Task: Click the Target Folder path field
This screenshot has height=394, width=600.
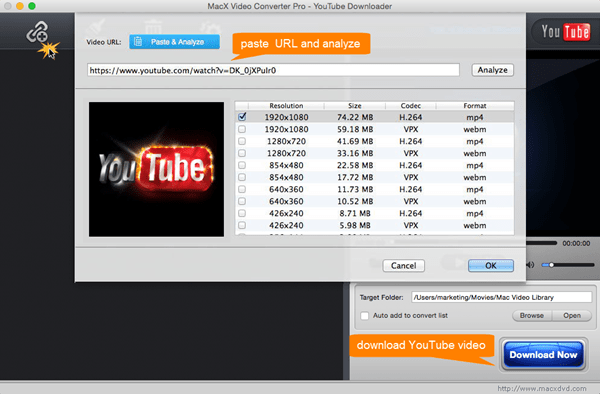Action: (x=502, y=297)
